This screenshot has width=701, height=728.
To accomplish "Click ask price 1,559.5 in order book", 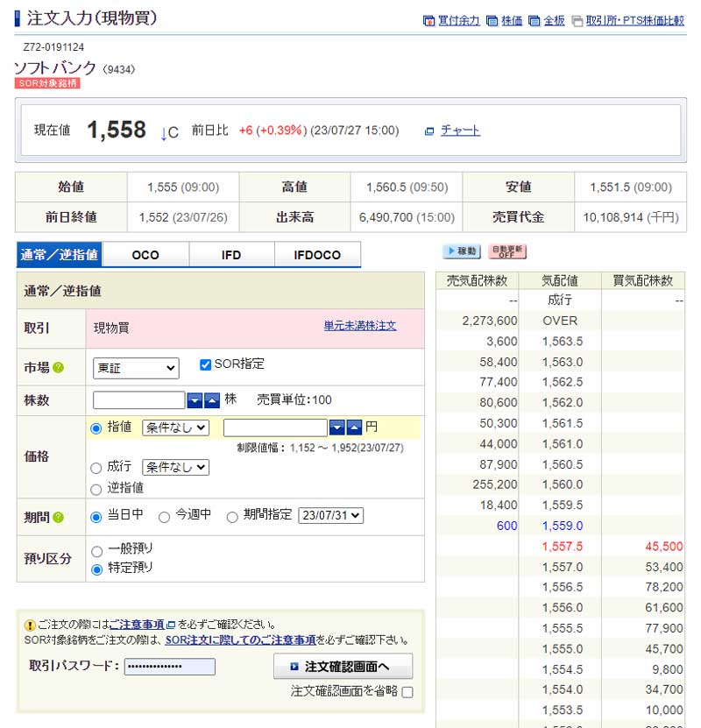I will pyautogui.click(x=563, y=505).
